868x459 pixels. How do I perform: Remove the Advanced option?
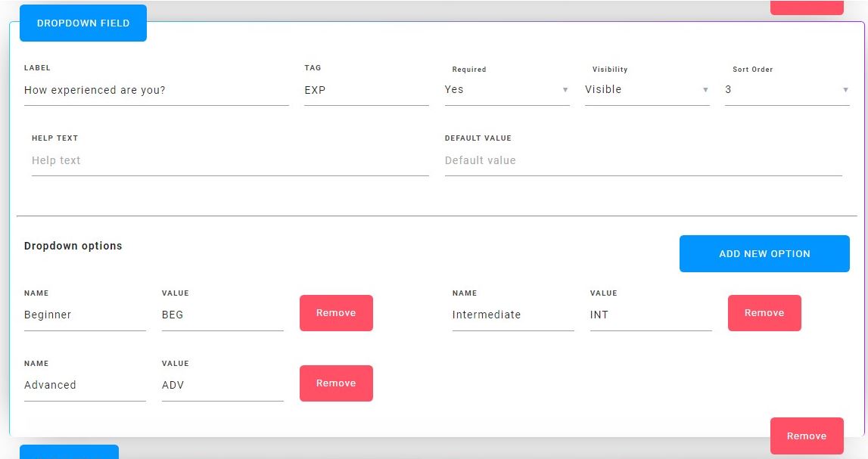(x=336, y=383)
